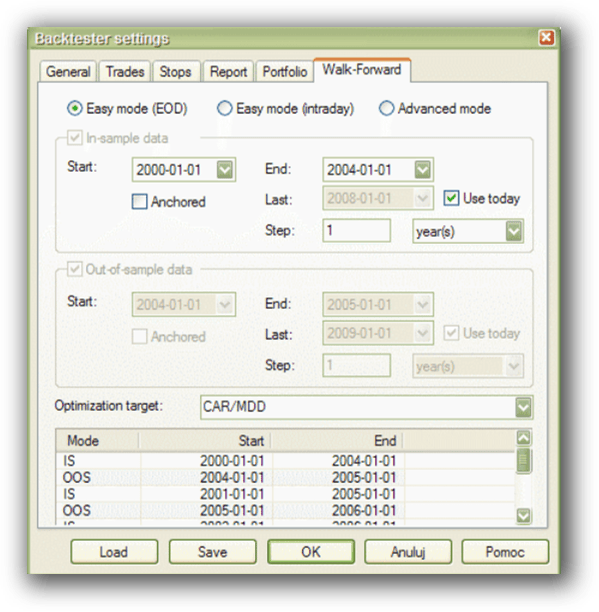599x612 pixels.
Task: Switch to the General tab
Action: (x=68, y=71)
